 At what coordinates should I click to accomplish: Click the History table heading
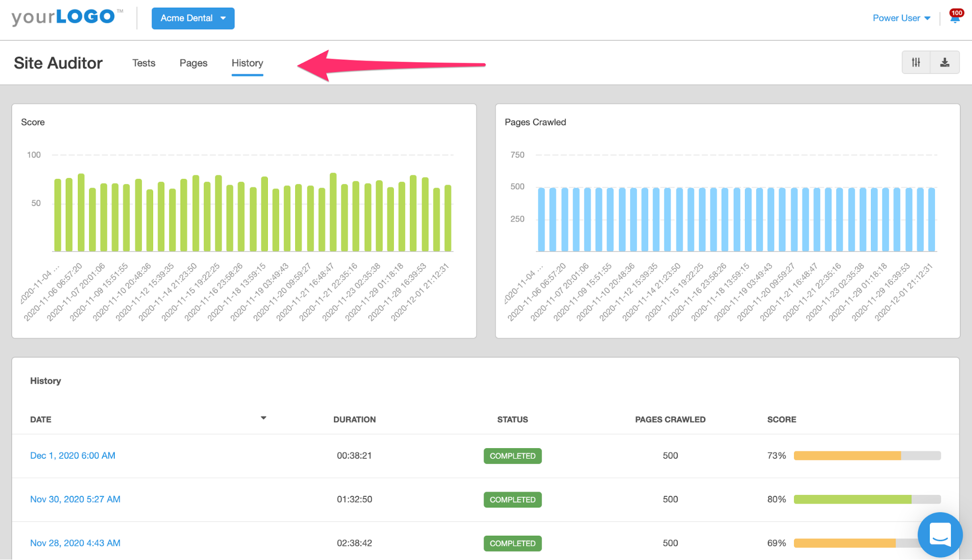pos(46,381)
